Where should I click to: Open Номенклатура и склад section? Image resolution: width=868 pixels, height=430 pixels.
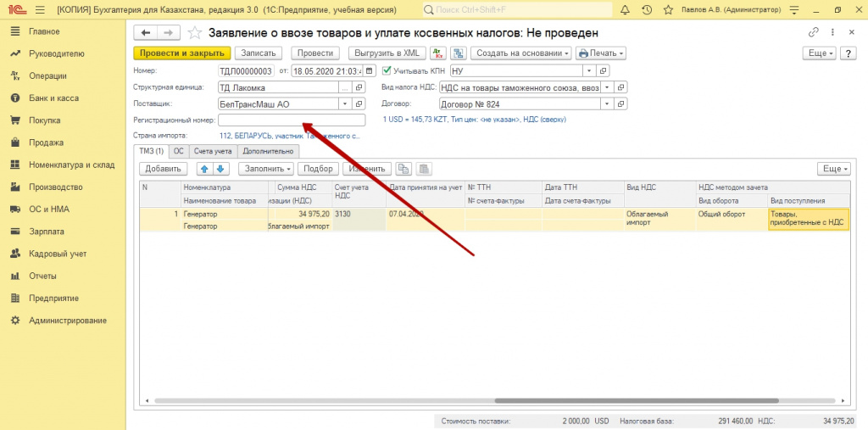click(71, 165)
